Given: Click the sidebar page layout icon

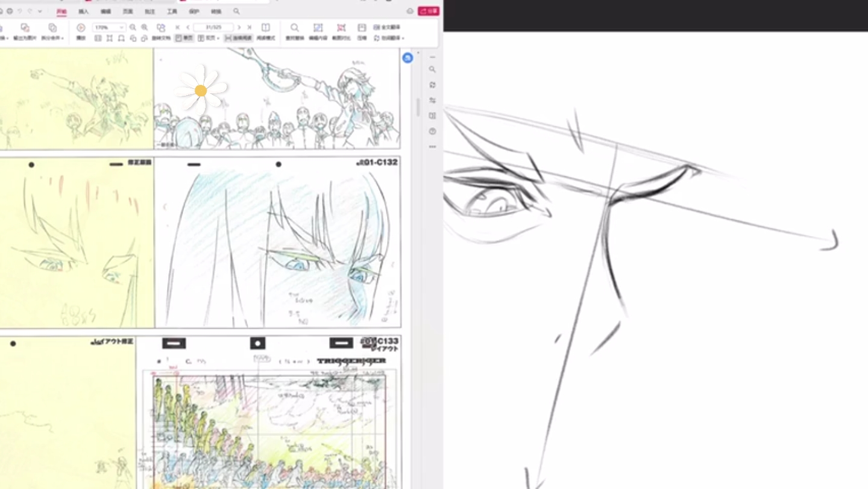Looking at the screenshot, I should [x=432, y=116].
